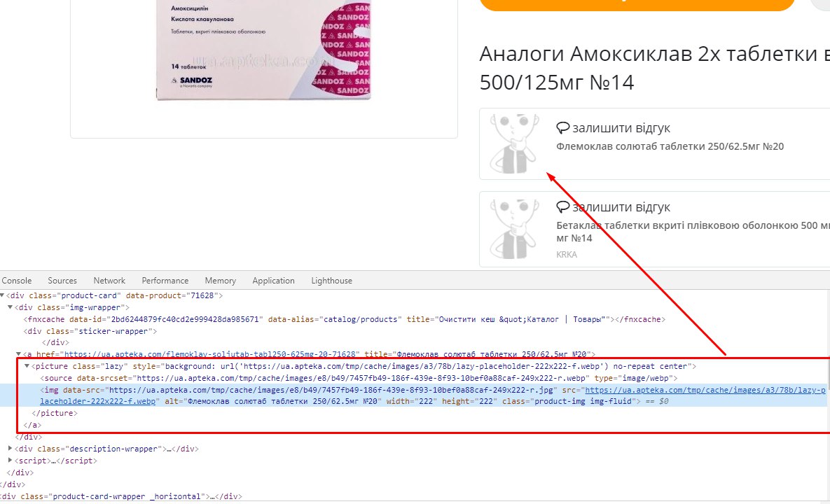Click 'залишити відгук' link for Флемоклав
Viewport: 830px width, 504px height.
[621, 128]
